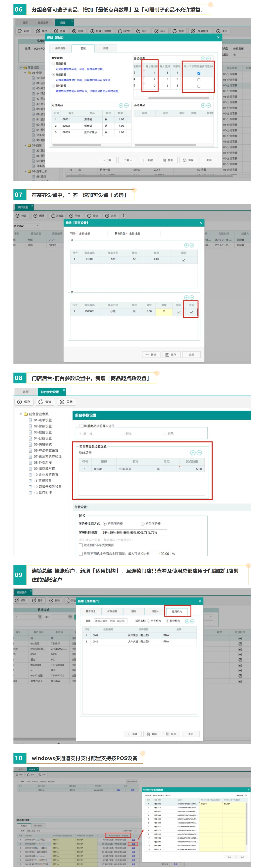
Task: Remove a row with 分组信息 minus icon
Action: pyautogui.click(x=208, y=58)
